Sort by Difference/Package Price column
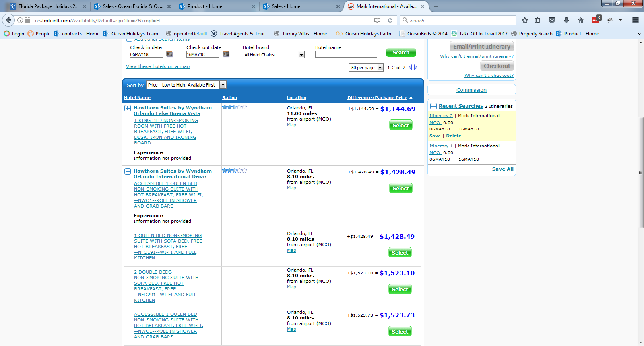 point(378,98)
